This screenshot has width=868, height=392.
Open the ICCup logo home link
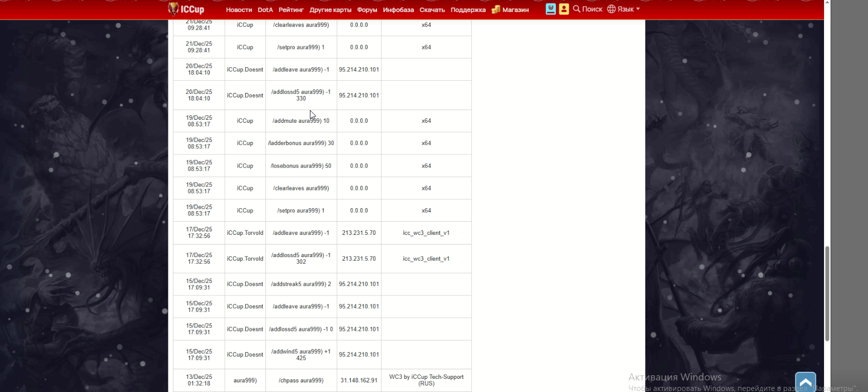tap(186, 9)
